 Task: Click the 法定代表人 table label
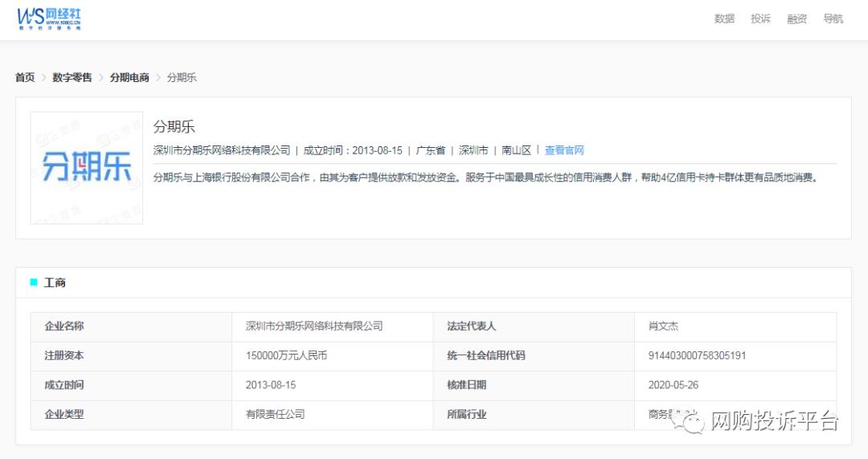(472, 326)
